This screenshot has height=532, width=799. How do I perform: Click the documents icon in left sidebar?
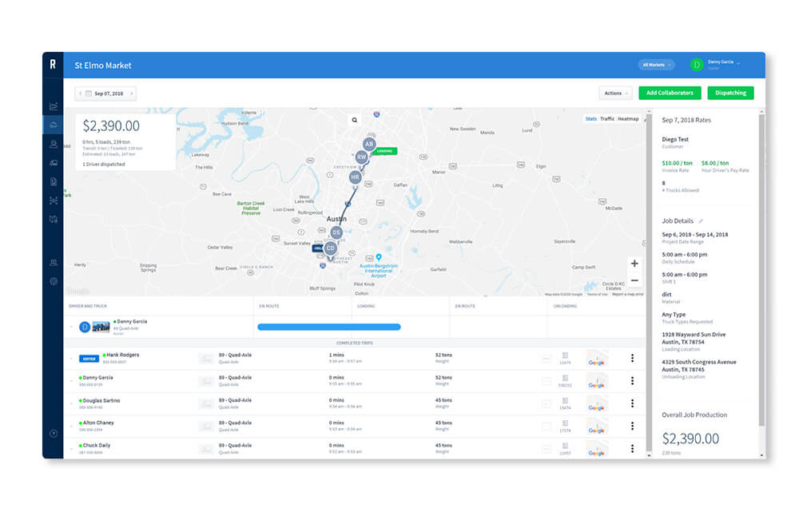[x=54, y=181]
